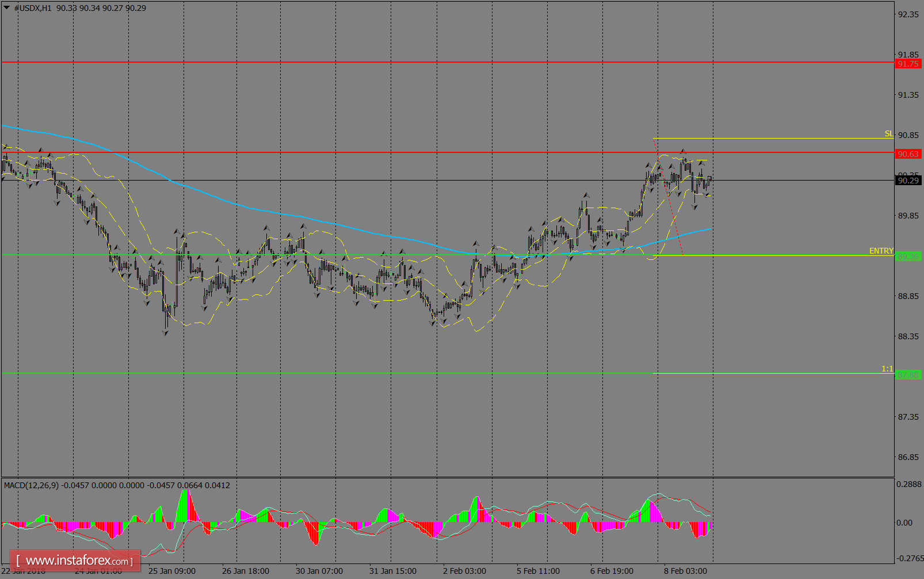924x579 pixels.
Task: Click the yellow 1:1 target label
Action: pyautogui.click(x=887, y=369)
